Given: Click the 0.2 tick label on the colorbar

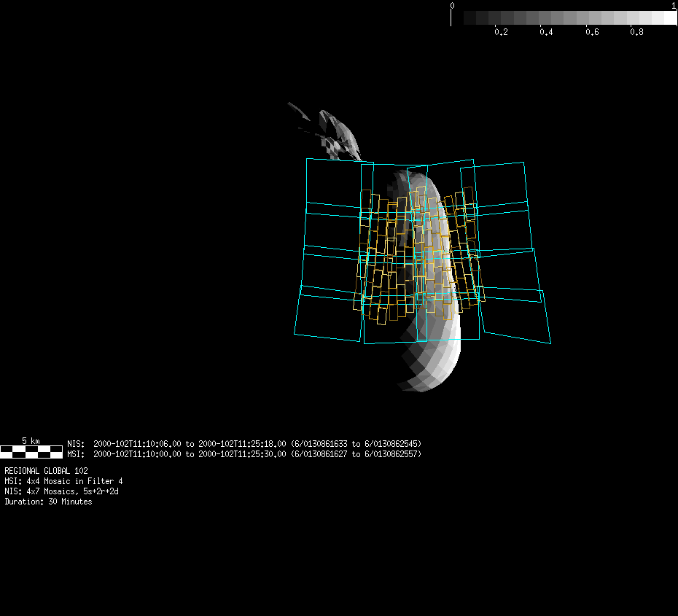Looking at the screenshot, I should [501, 33].
